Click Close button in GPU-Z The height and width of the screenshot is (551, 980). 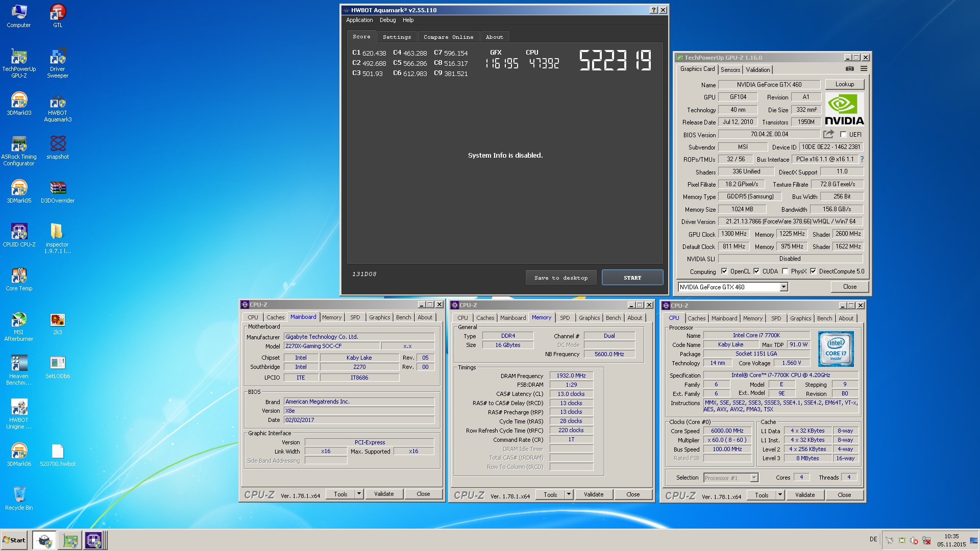coord(849,287)
